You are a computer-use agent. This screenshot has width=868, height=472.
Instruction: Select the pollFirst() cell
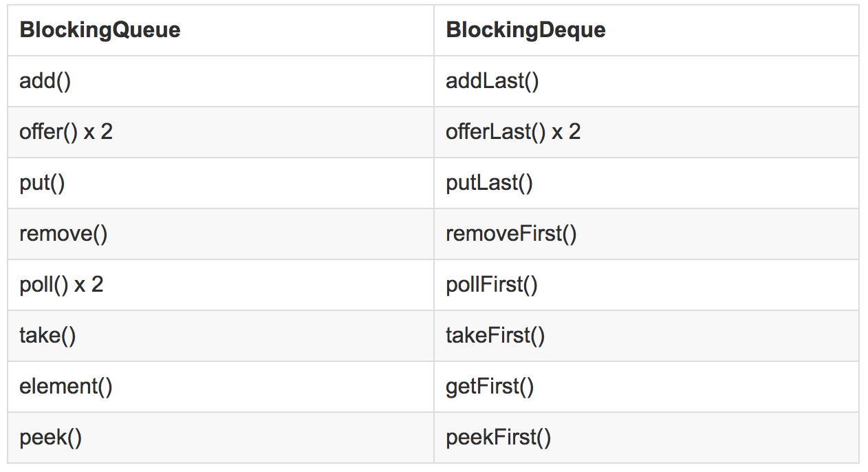click(647, 285)
